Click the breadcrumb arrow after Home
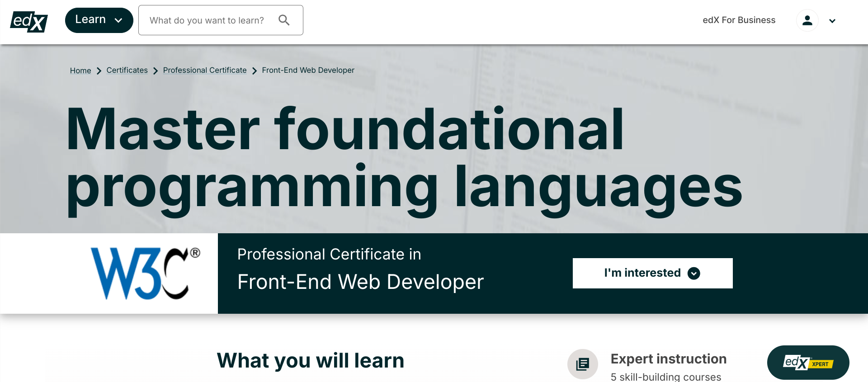The width and height of the screenshot is (868, 382). tap(99, 71)
